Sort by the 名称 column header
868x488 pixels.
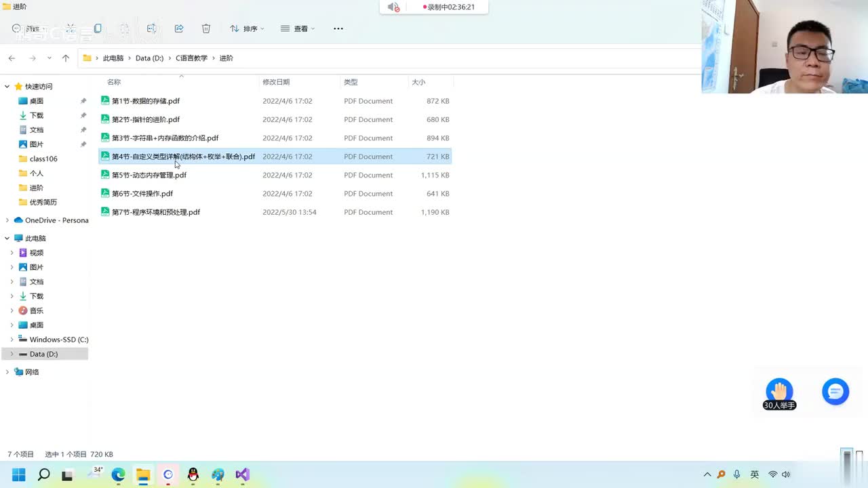point(114,82)
